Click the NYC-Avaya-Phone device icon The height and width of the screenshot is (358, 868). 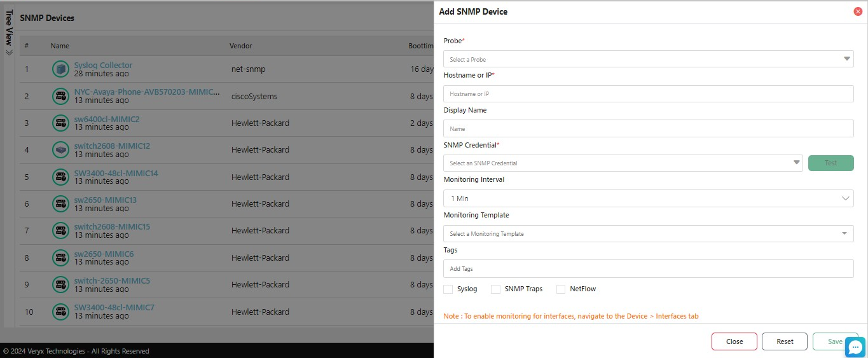[x=60, y=96]
